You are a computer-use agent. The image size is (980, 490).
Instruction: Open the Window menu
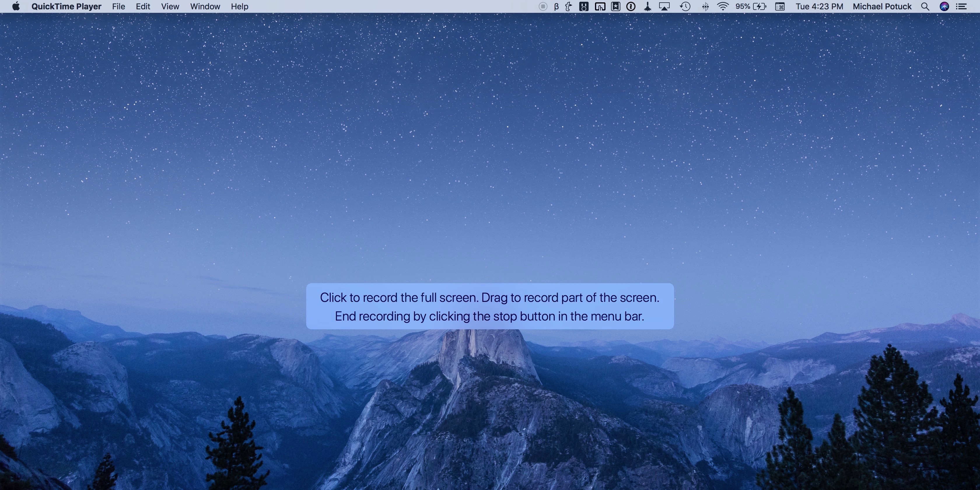(205, 6)
